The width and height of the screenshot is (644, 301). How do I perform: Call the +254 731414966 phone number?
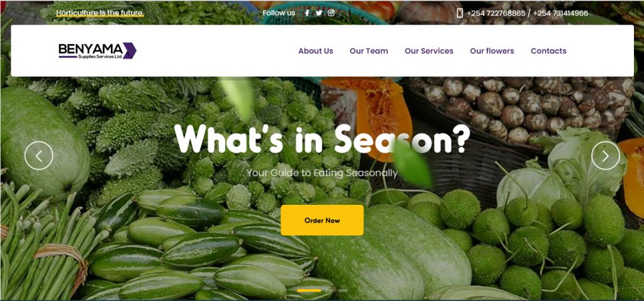560,13
